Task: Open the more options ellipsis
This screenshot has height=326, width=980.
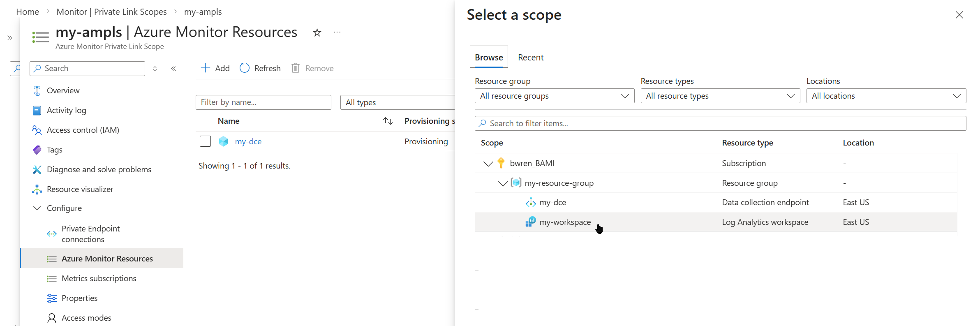Action: point(337,32)
